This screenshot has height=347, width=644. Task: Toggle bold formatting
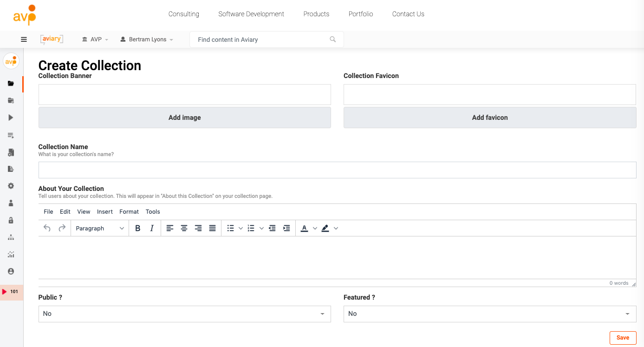click(x=137, y=228)
